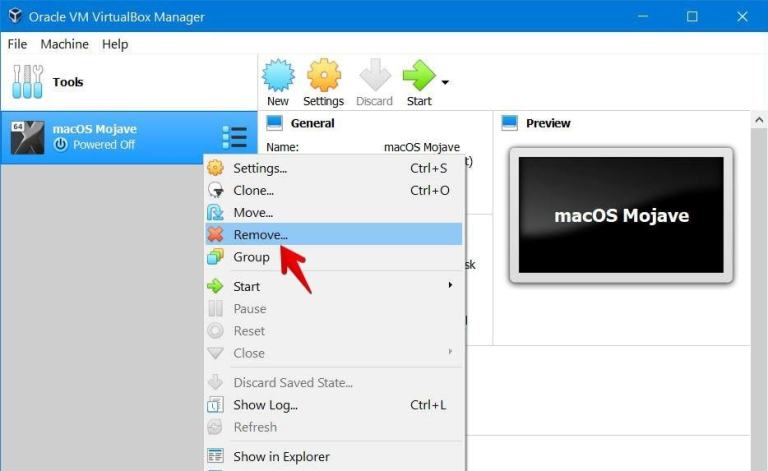Open the Help menu
The image size is (768, 471).
[x=115, y=44]
